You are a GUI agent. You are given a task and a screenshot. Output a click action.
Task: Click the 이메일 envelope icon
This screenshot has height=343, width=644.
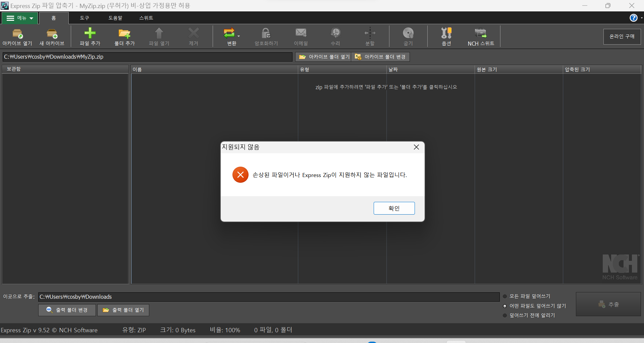tap(301, 33)
